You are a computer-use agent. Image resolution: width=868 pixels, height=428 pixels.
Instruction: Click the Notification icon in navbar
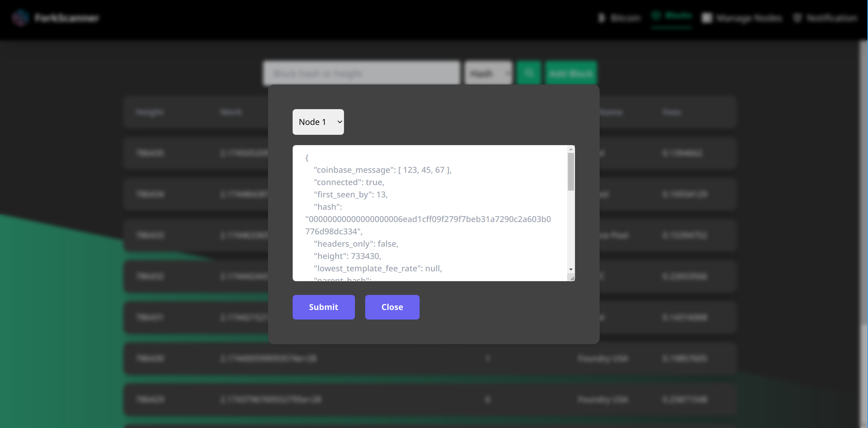coord(797,18)
